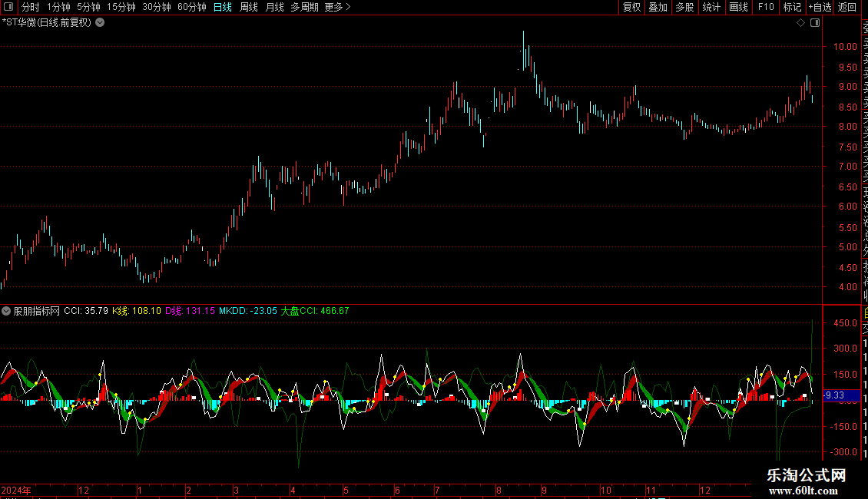
Task: Click the MKDD: -23.05 label
Action: pyautogui.click(x=248, y=311)
